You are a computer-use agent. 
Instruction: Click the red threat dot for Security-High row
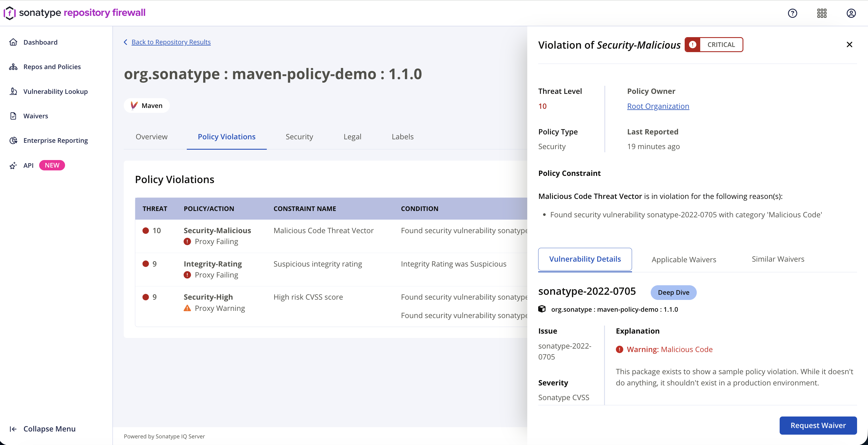(x=146, y=297)
